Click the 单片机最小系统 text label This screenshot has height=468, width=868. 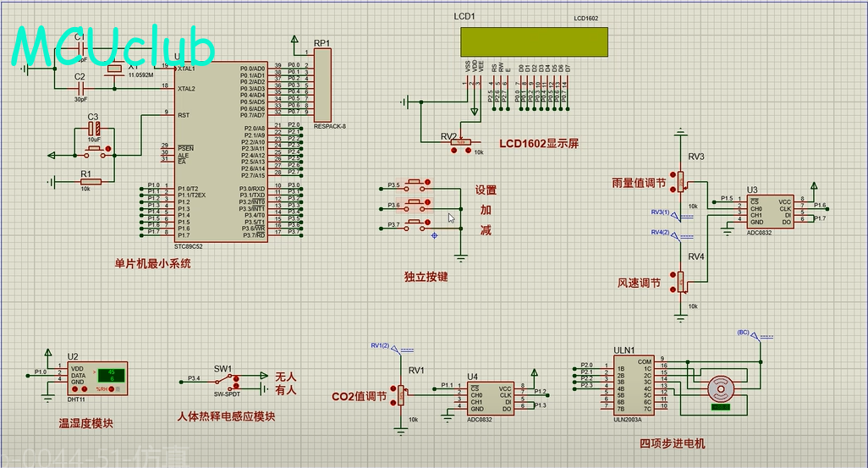[153, 263]
